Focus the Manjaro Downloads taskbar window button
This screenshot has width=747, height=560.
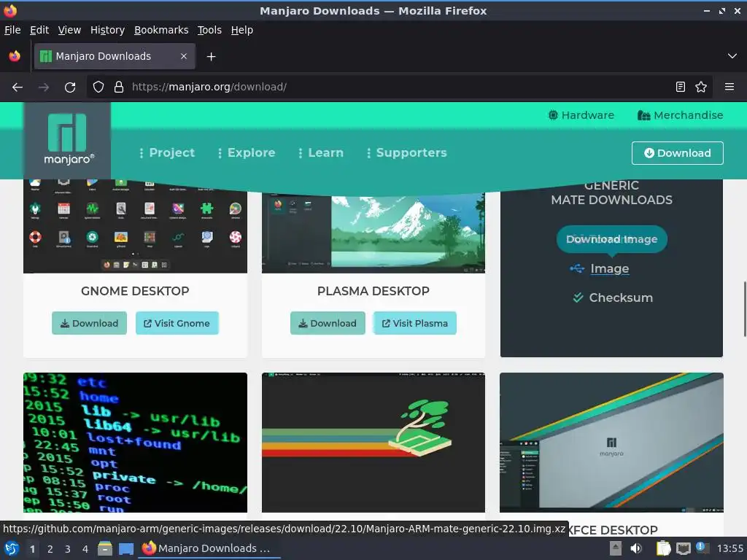pyautogui.click(x=210, y=548)
